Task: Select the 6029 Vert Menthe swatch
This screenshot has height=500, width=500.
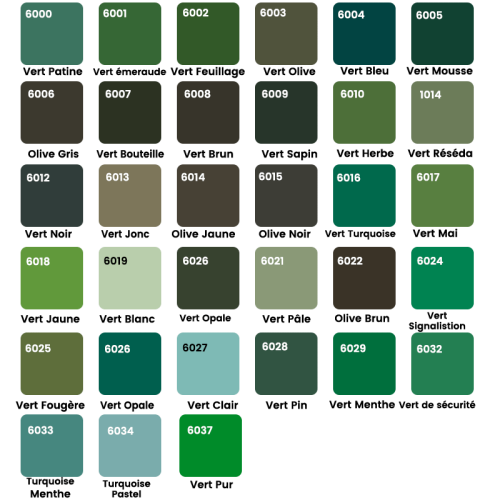Action: point(364,364)
